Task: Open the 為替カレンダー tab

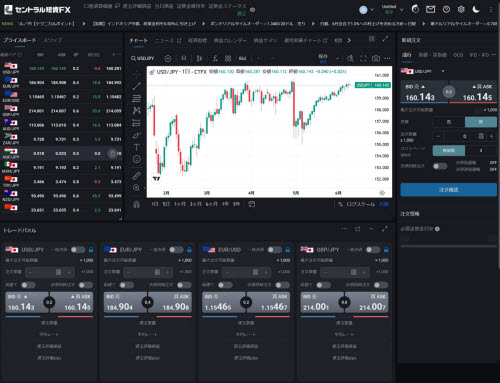Action: tap(230, 40)
